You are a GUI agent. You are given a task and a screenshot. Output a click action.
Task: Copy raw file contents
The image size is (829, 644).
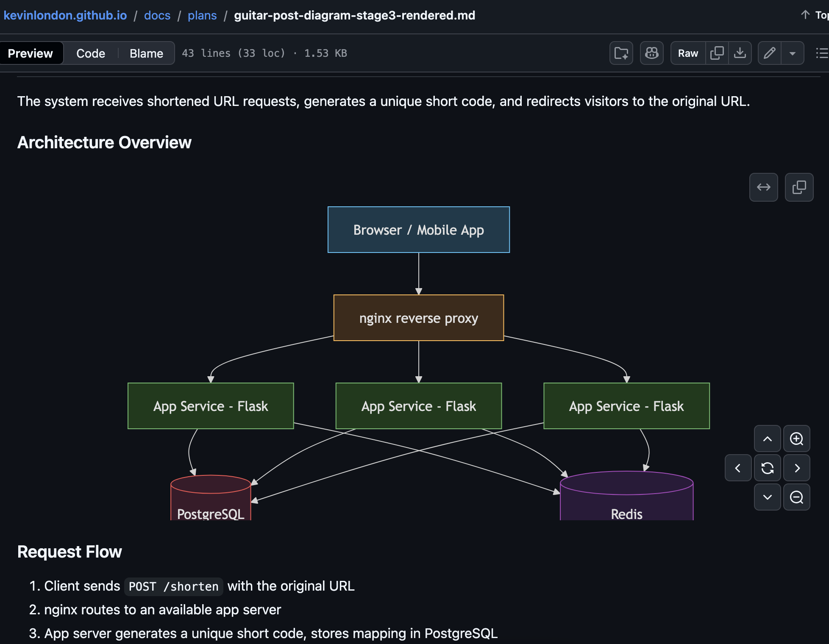click(x=717, y=53)
